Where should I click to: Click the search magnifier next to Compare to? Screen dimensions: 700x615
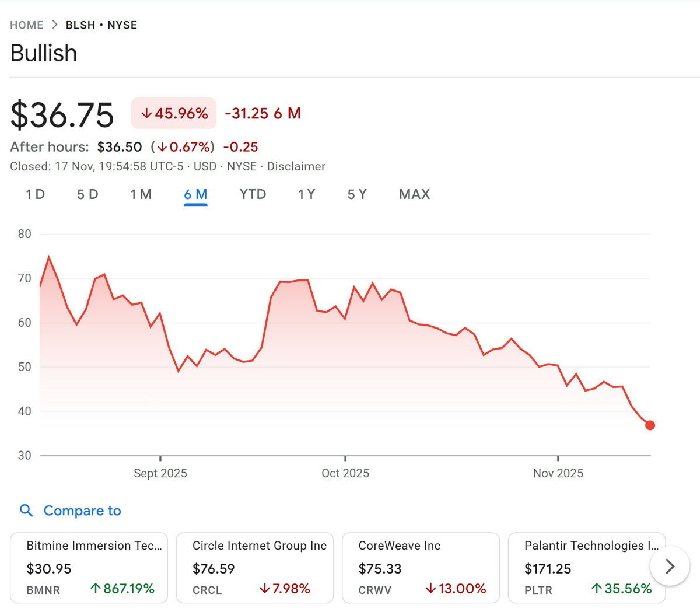click(x=26, y=511)
